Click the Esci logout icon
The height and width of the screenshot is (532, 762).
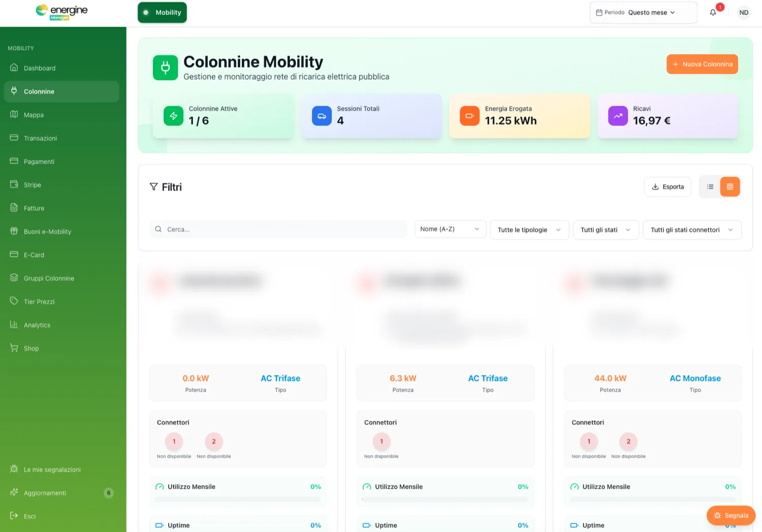(x=14, y=516)
